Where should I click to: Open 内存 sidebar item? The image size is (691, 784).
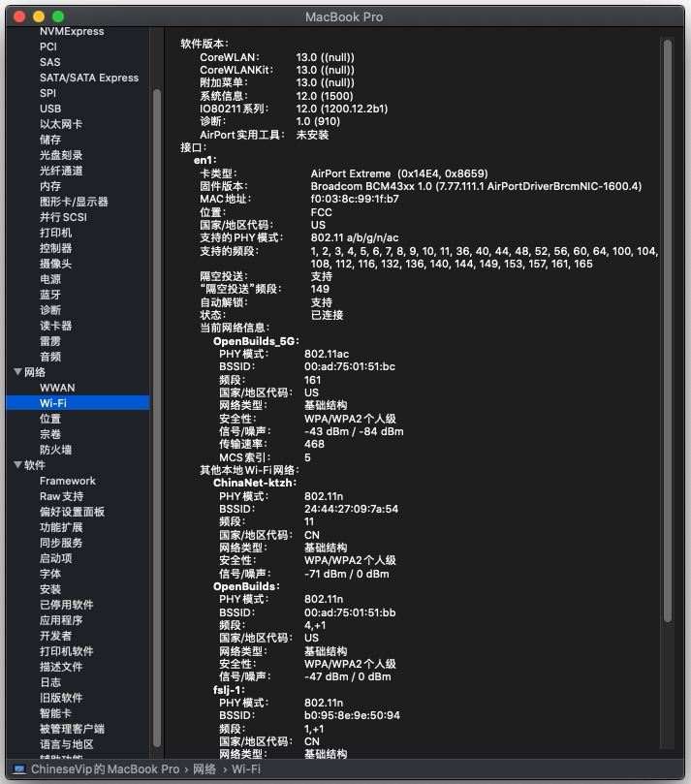[x=50, y=186]
